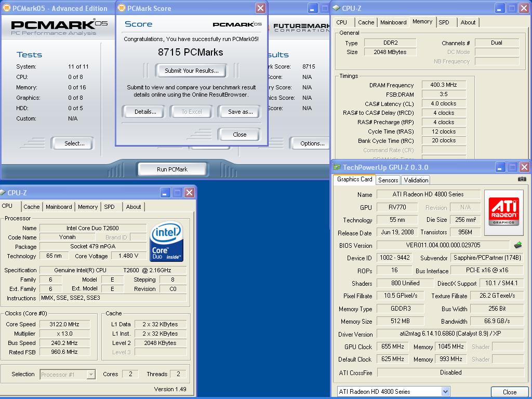
Task: Click the Intel Core Duo T2600 name field
Action: click(x=92, y=228)
